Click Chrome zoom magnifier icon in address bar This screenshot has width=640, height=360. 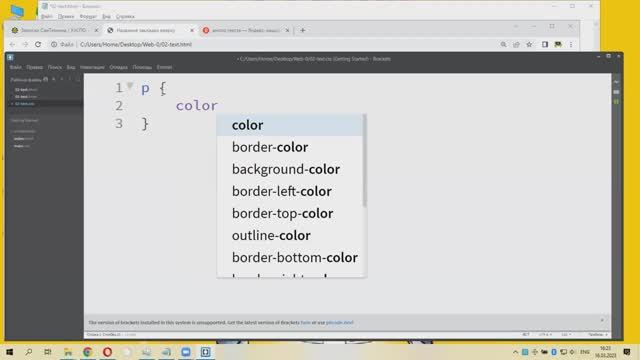click(x=504, y=44)
